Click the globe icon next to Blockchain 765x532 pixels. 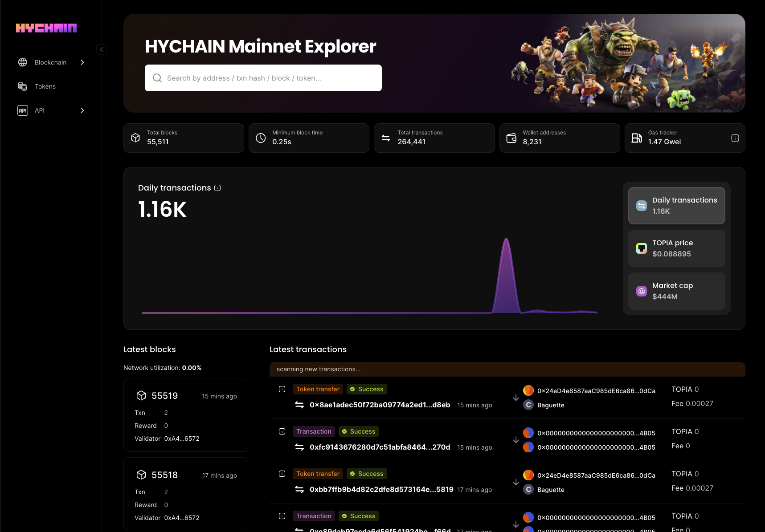coord(22,62)
